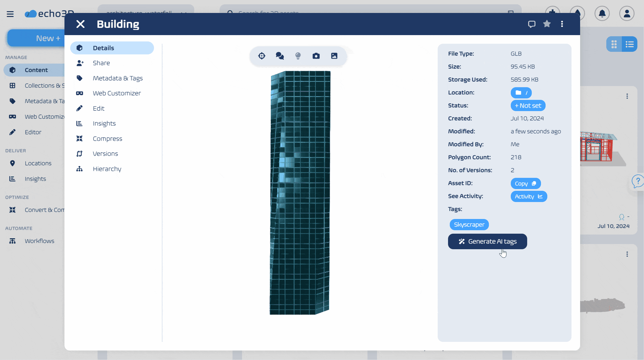
Task: Copy the Asset ID
Action: click(x=526, y=184)
